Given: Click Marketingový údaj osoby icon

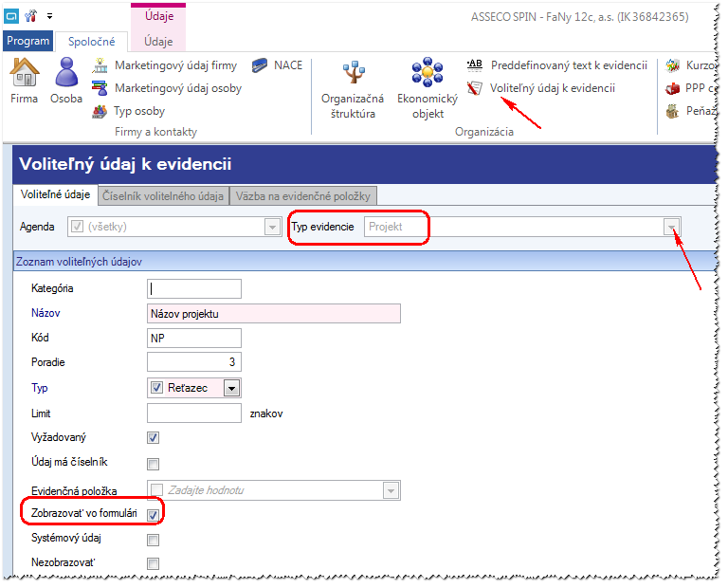Looking at the screenshot, I should 100,88.
